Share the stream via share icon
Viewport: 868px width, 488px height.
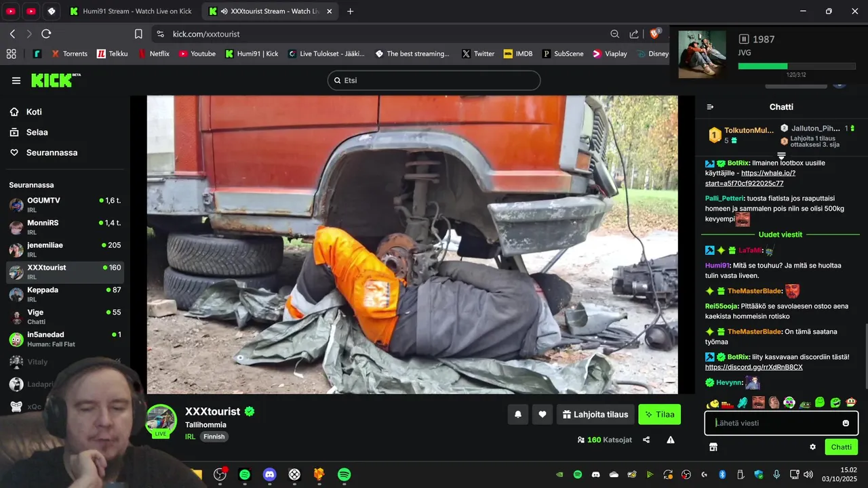click(x=646, y=440)
